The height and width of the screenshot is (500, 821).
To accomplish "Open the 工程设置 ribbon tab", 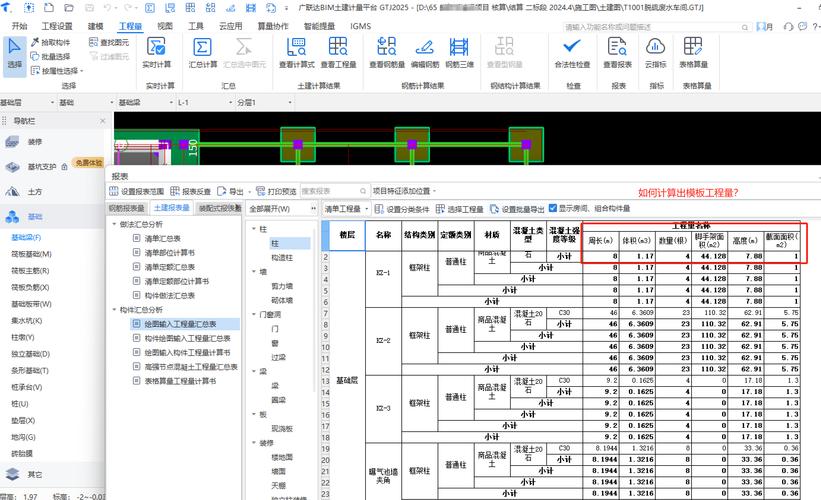I will tap(57, 26).
